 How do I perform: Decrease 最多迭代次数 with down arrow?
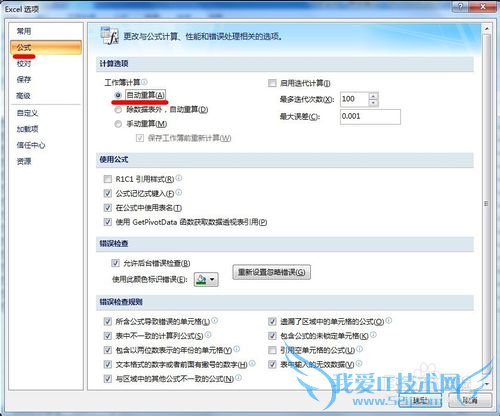point(373,103)
